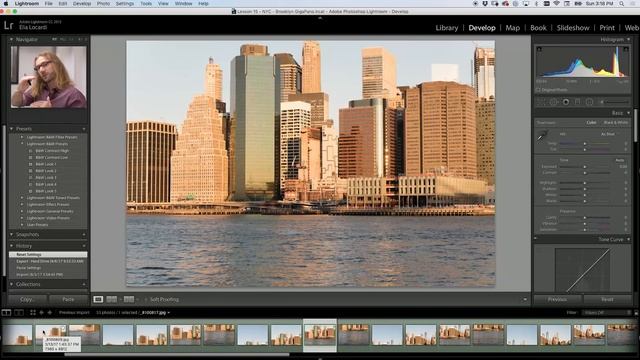Click the Loupe view icon in toolbar
The width and height of the screenshot is (640, 360).
pos(98,300)
